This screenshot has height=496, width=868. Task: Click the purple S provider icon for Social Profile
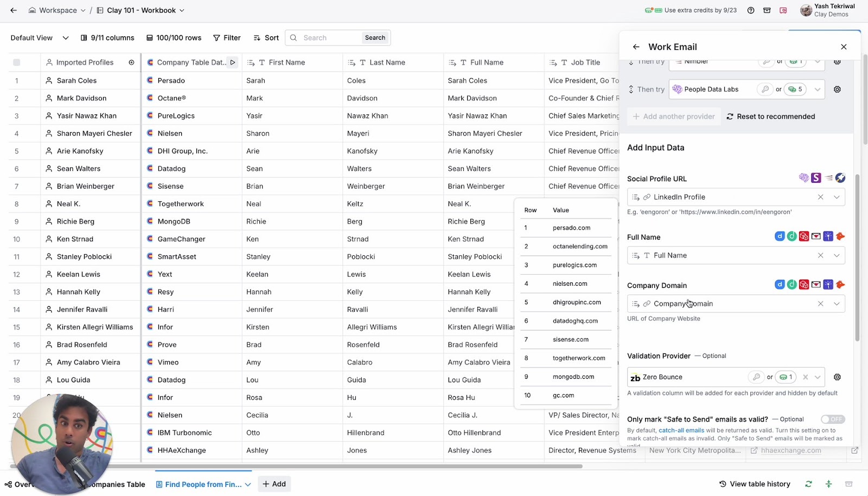coord(816,178)
